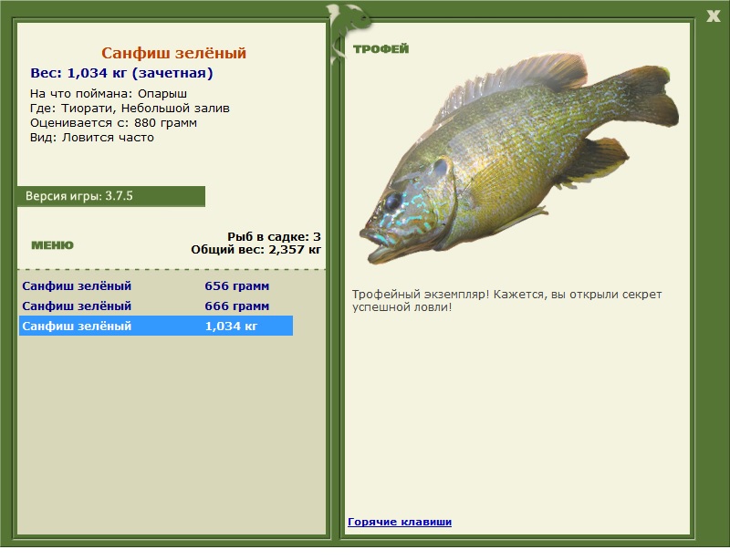Open the Горячие клавиши link

400,522
